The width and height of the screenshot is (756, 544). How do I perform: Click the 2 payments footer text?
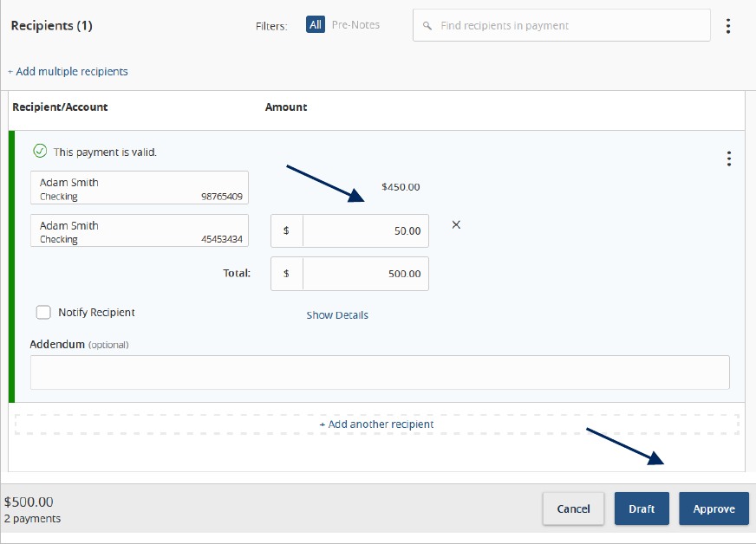[32, 519]
